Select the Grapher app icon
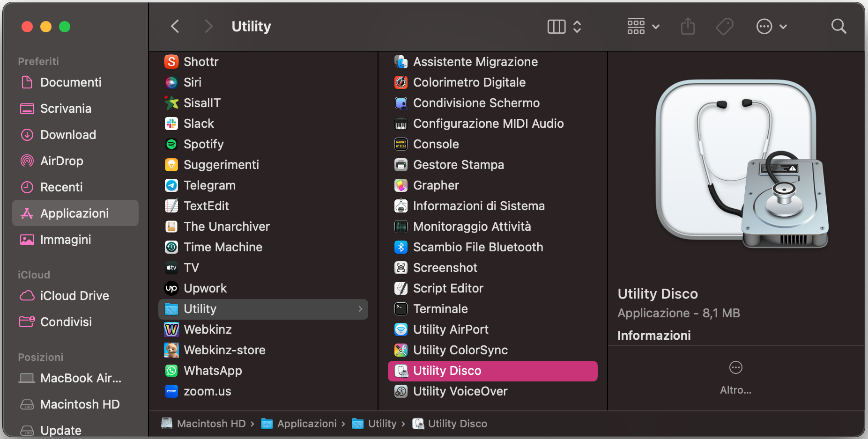Image resolution: width=868 pixels, height=439 pixels. click(x=401, y=185)
